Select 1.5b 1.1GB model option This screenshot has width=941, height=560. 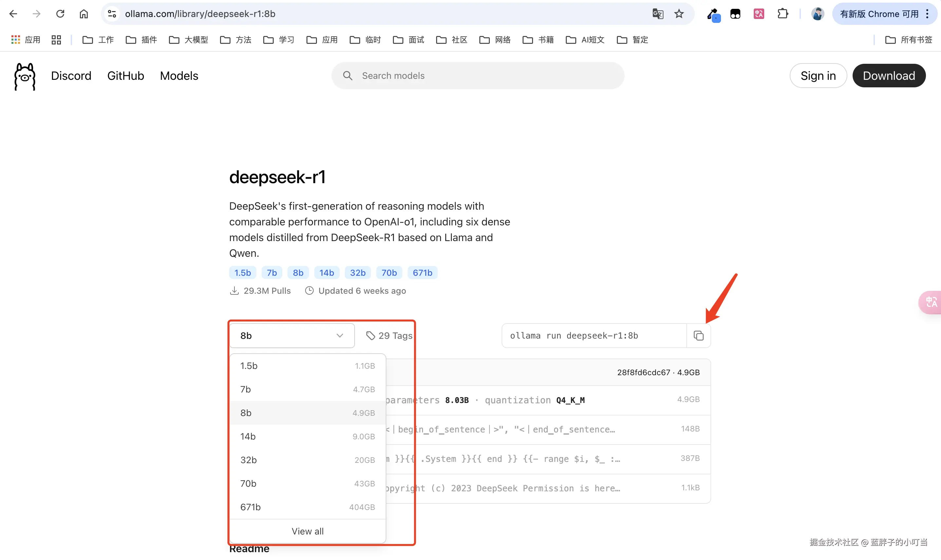point(307,366)
